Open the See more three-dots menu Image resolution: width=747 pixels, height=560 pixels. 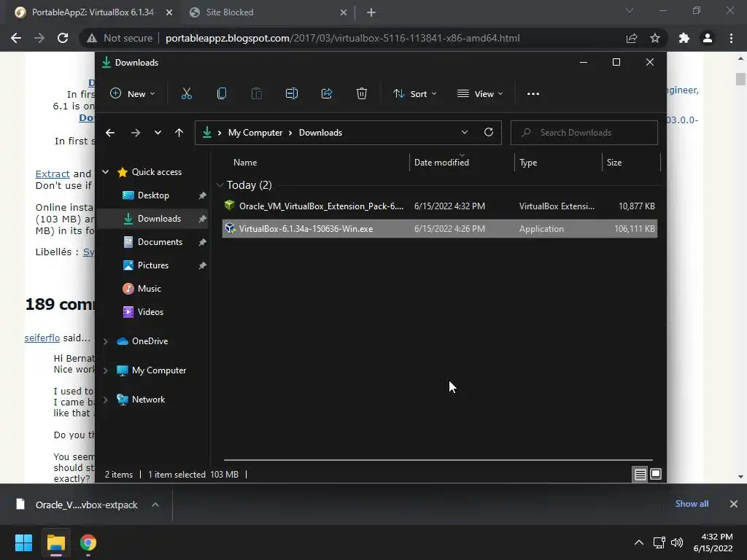pos(533,94)
